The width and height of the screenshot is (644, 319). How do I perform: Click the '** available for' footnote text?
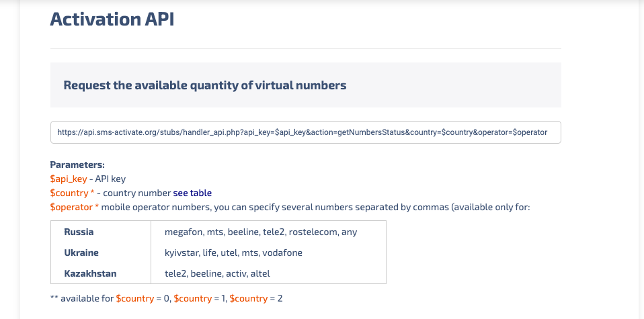coord(82,298)
